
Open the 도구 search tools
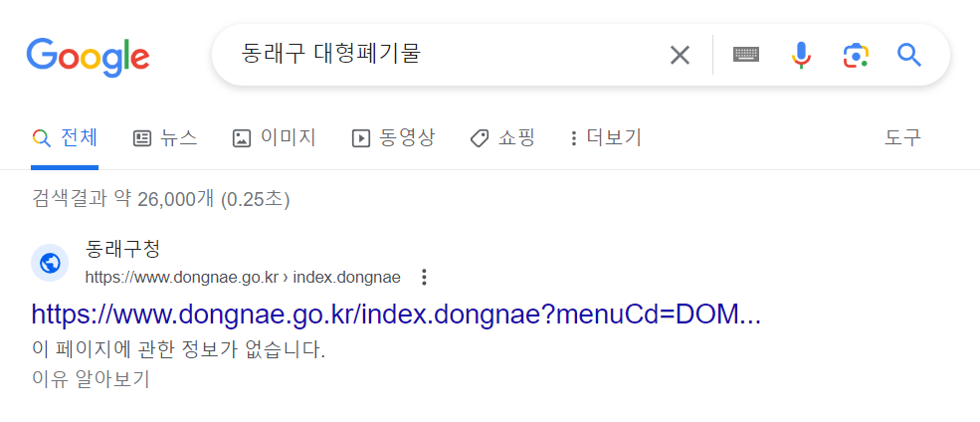[x=902, y=137]
